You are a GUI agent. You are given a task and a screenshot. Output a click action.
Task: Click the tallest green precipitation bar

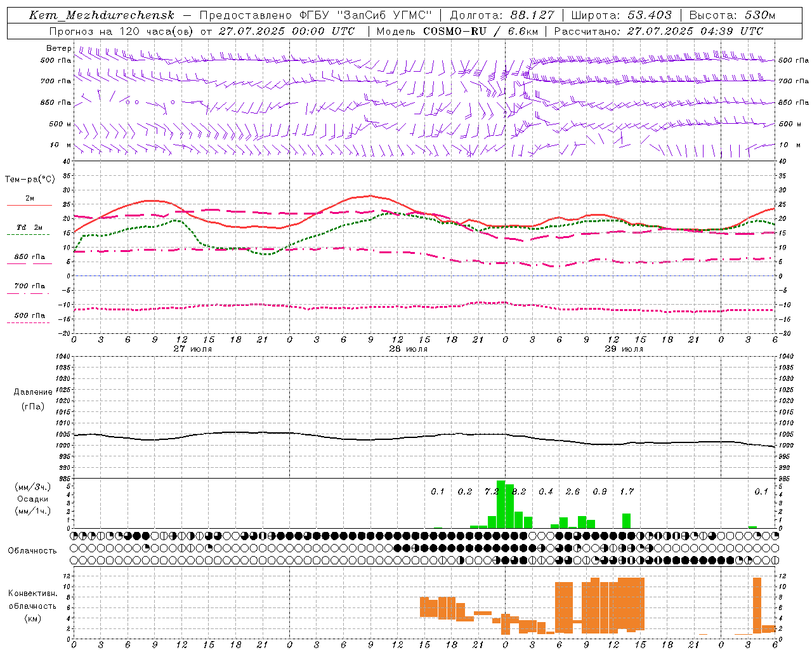coord(501,504)
